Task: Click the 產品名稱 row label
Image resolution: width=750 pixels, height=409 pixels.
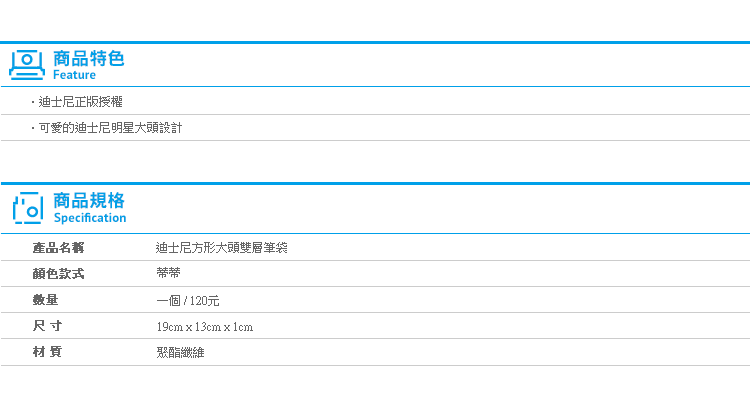Action: [x=58, y=248]
